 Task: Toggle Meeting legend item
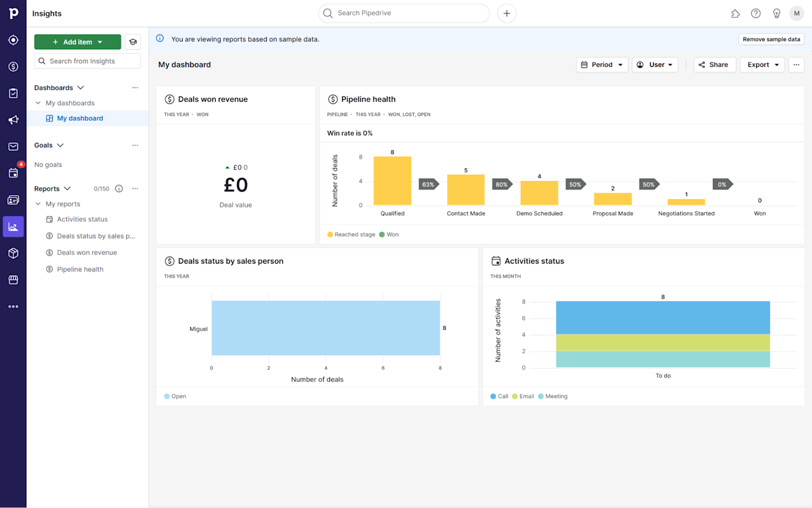tap(553, 397)
